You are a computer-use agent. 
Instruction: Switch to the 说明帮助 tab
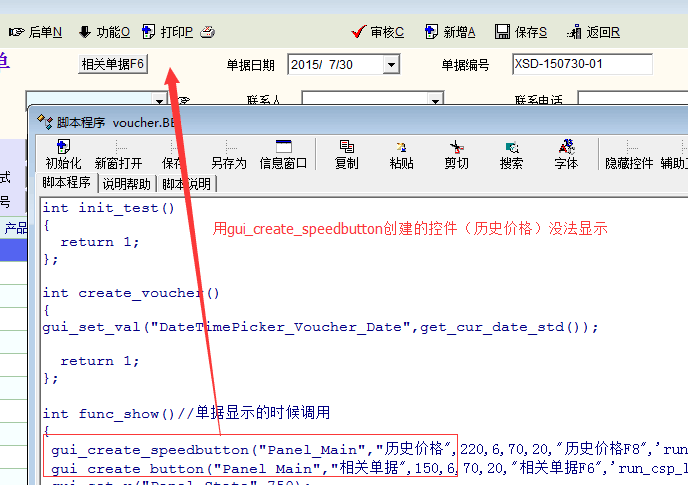(x=126, y=184)
